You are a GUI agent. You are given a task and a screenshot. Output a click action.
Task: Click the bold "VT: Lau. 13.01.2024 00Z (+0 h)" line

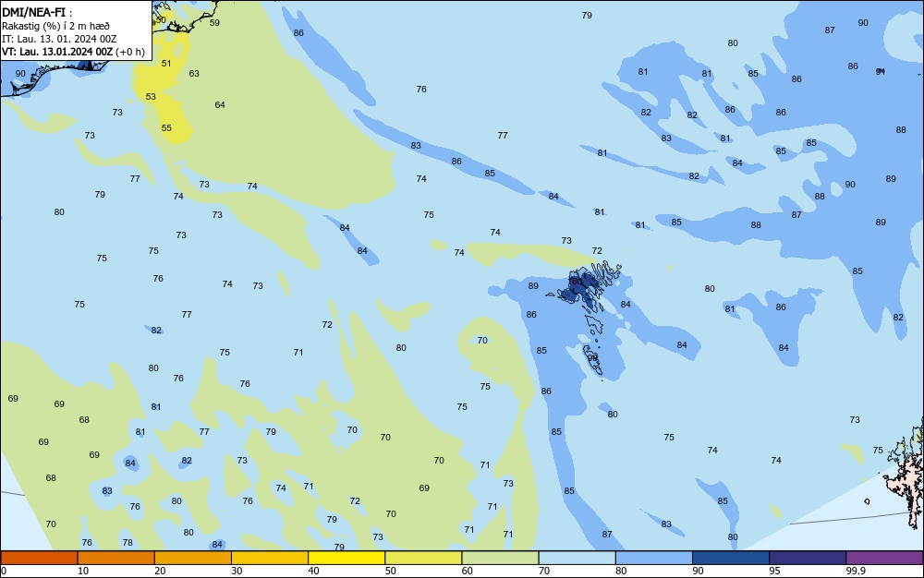73,52
